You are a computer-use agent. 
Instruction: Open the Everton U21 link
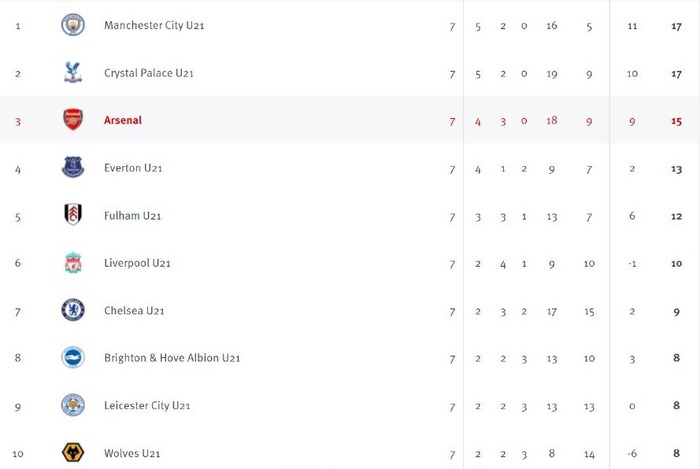coord(133,168)
